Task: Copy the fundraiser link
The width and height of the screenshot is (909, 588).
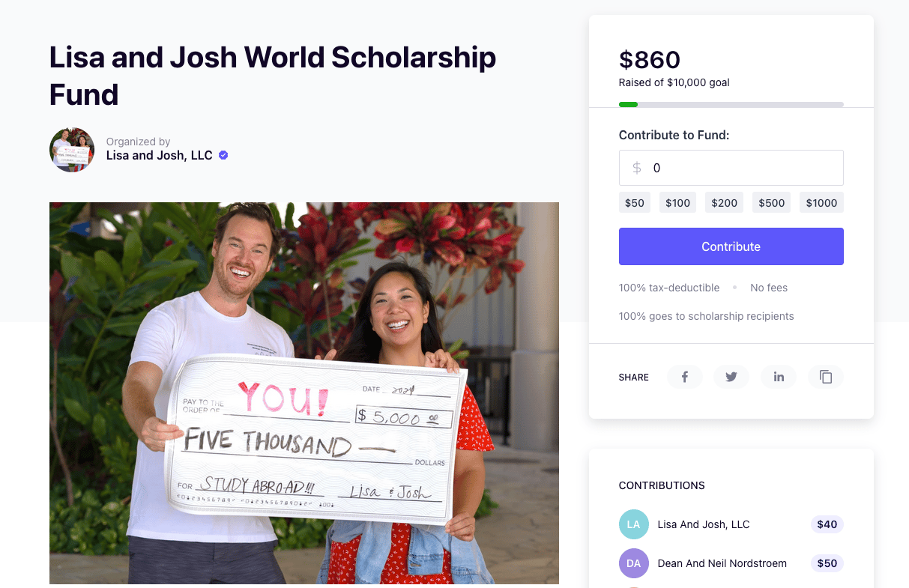Action: tap(826, 377)
